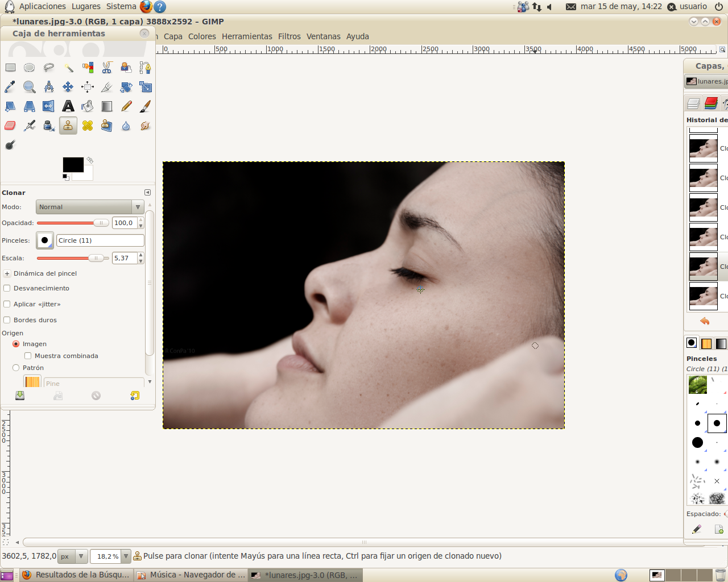Open the Capa menu
Image resolution: width=728 pixels, height=582 pixels.
pos(173,36)
